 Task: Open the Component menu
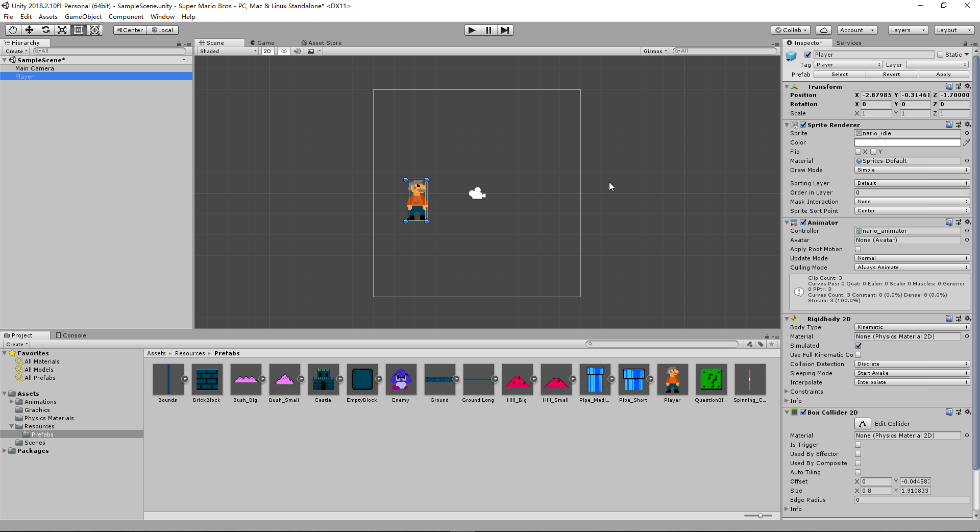[126, 17]
